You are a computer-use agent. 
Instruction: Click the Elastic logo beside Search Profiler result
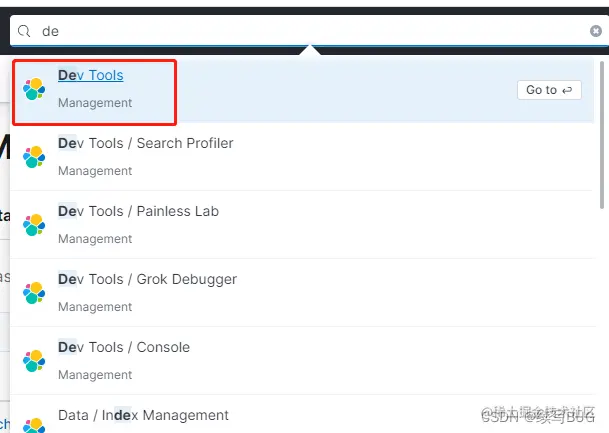point(34,157)
